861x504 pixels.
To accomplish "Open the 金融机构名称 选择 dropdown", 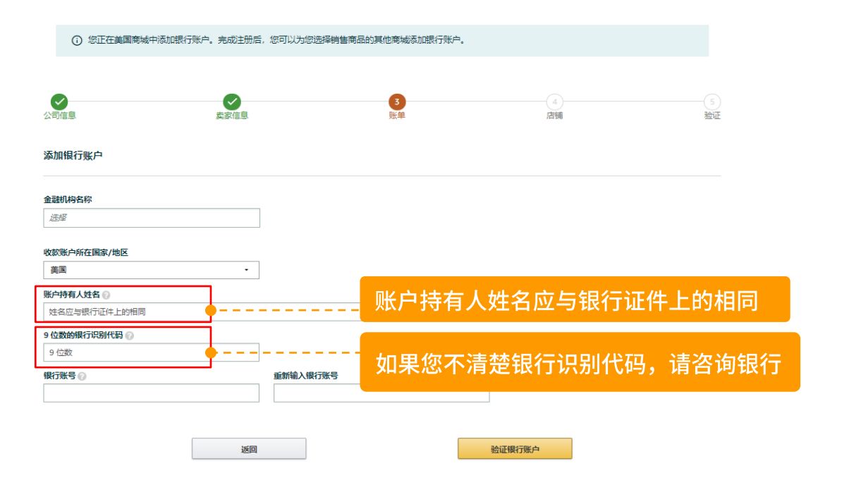I will (152, 218).
